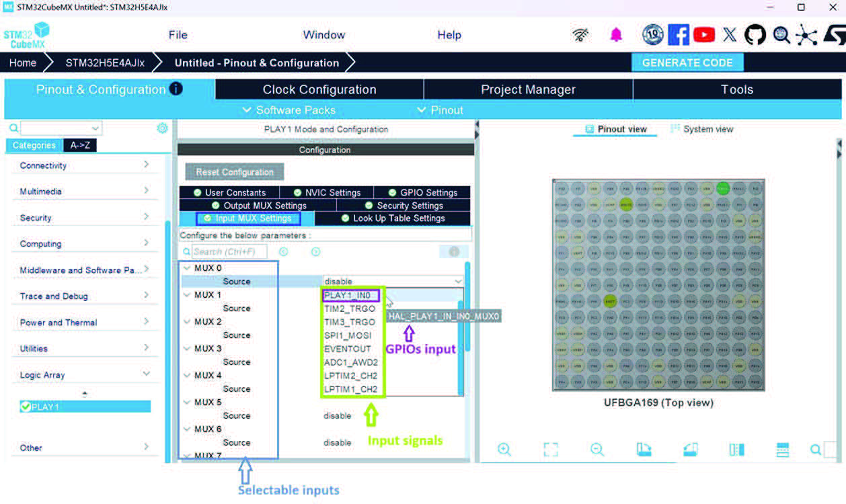Screen dimensions: 846x504
Task: Open the File menu
Action: click(x=178, y=35)
